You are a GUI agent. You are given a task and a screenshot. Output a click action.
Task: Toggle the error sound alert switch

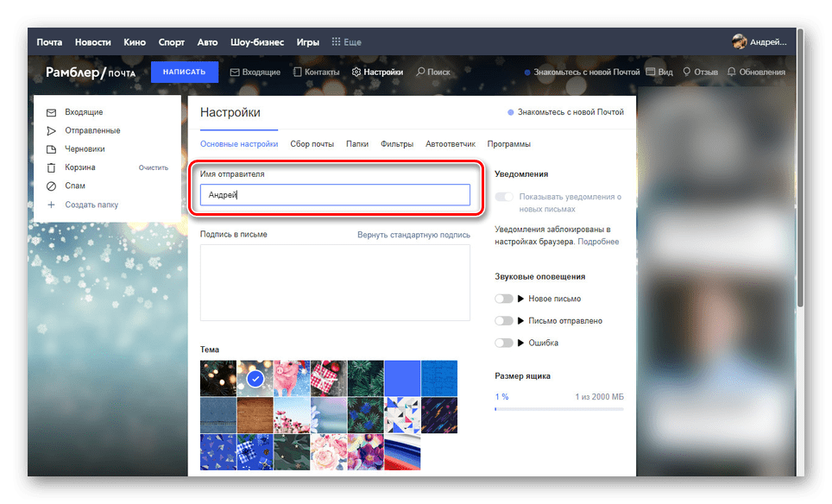tap(503, 343)
